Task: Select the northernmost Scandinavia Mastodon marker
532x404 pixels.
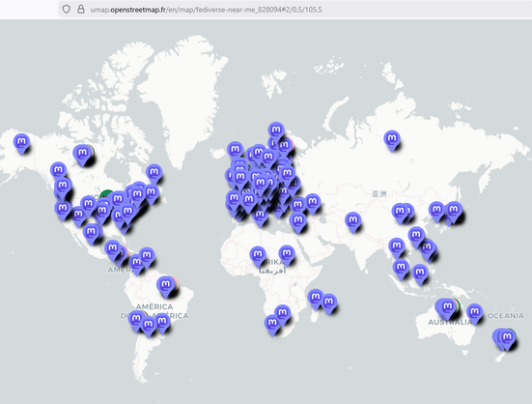Action: [276, 132]
